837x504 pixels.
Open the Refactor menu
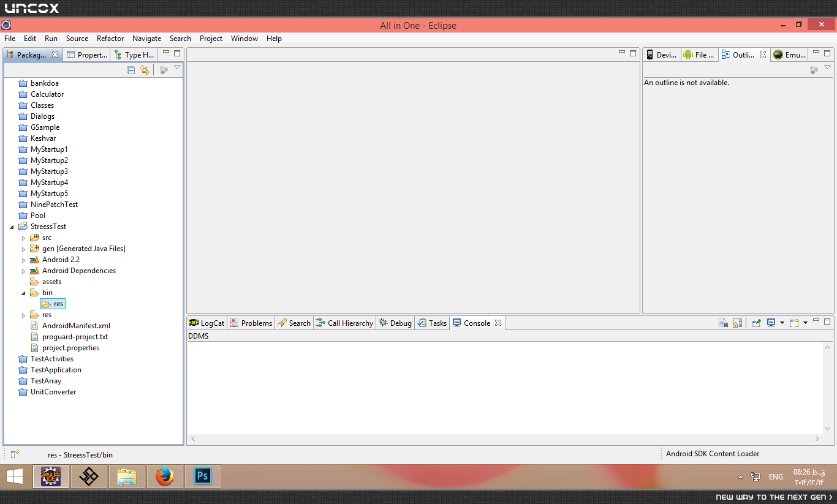110,39
